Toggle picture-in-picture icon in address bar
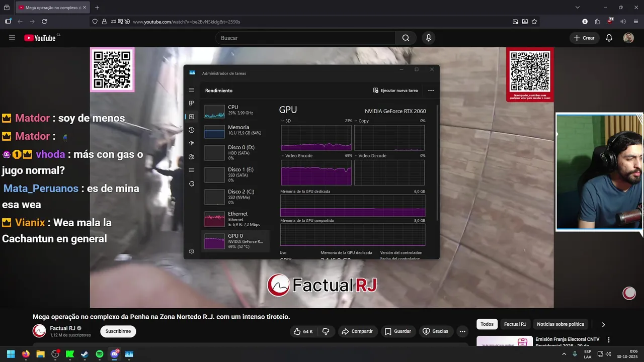Viewport: 644px width, 362px height. pyautogui.click(x=515, y=22)
